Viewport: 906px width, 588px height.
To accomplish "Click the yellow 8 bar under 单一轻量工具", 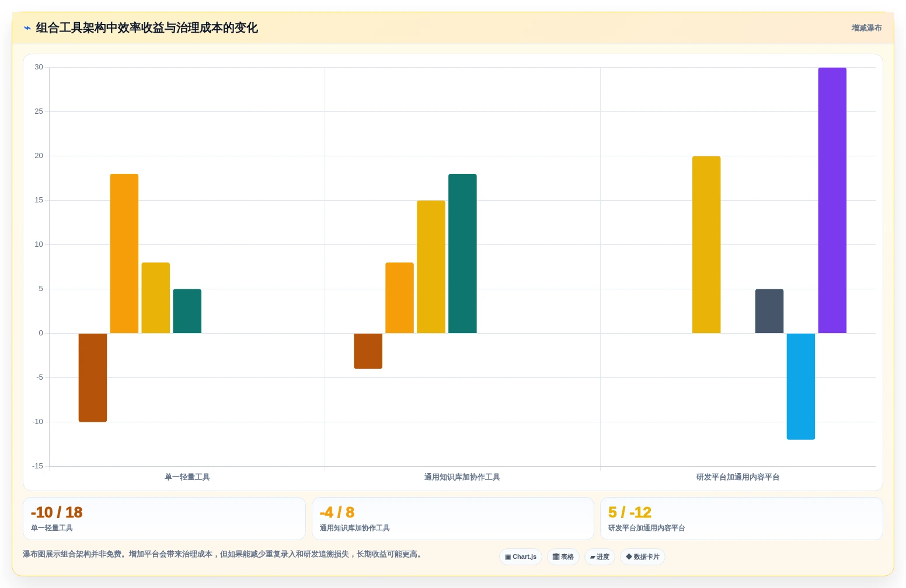I will click(x=156, y=297).
